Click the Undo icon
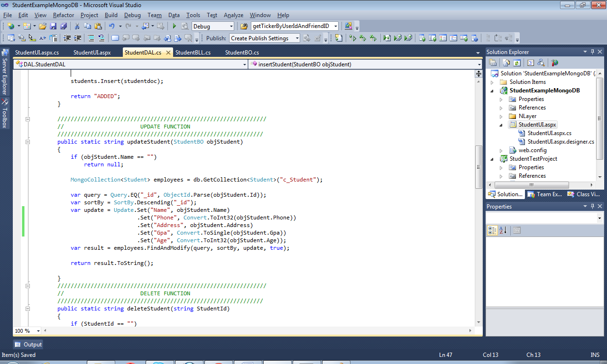 (x=111, y=26)
